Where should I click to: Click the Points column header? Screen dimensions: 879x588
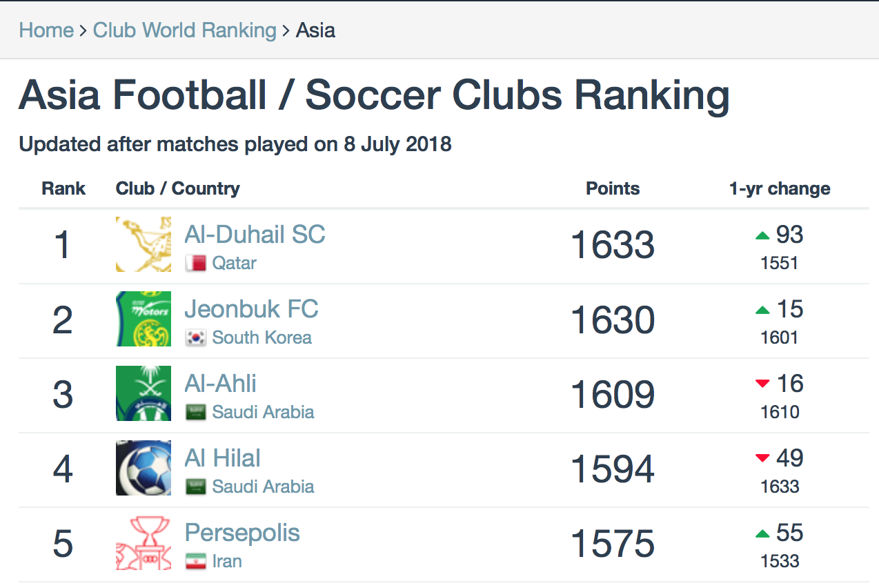pyautogui.click(x=613, y=188)
